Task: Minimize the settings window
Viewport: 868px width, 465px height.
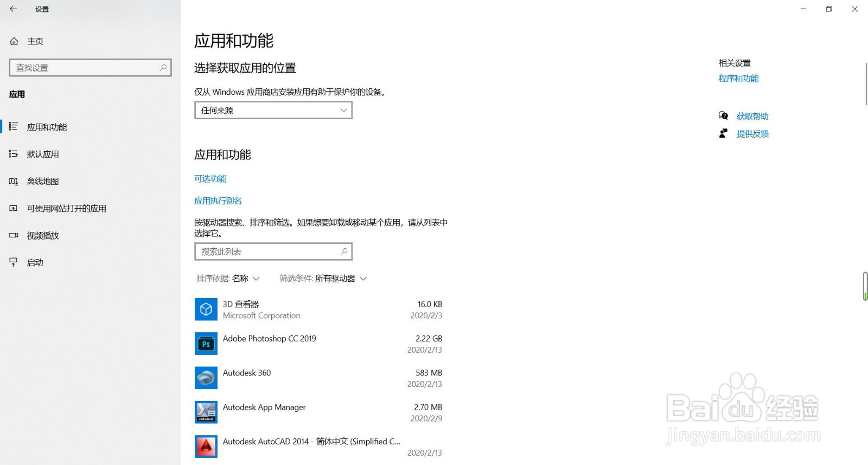Action: [x=803, y=9]
